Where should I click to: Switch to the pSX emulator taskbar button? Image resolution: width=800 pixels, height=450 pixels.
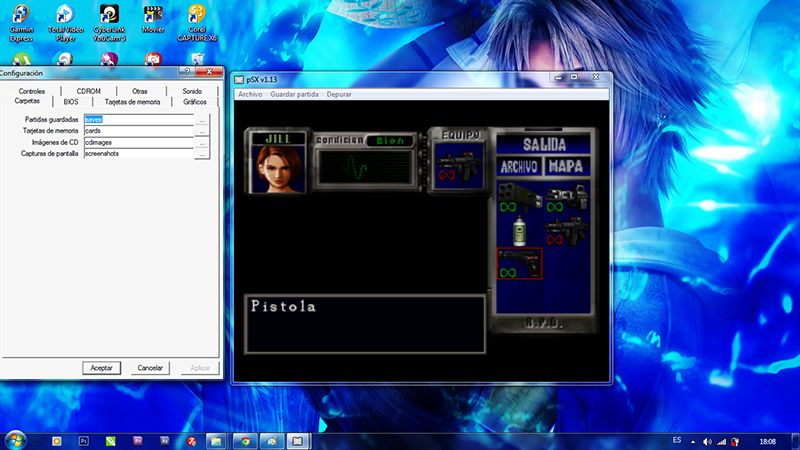click(298, 441)
